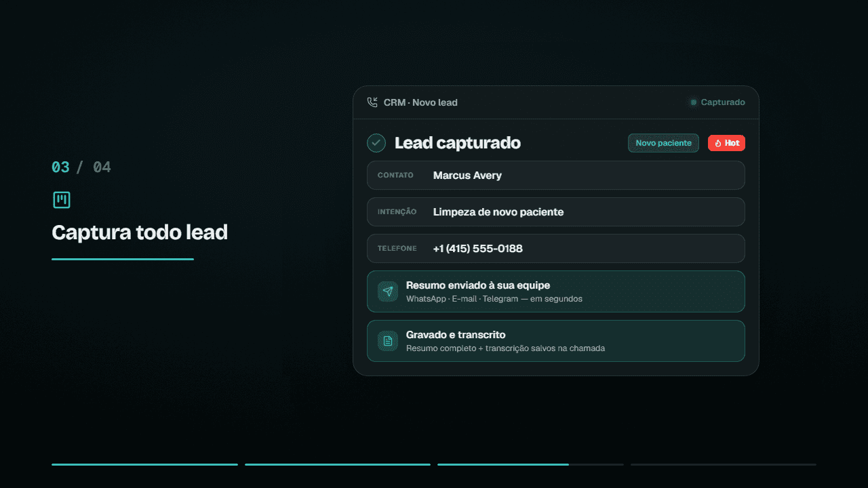Viewport: 868px width, 488px height.
Task: Jump to first progress bar segment
Action: tap(144, 464)
